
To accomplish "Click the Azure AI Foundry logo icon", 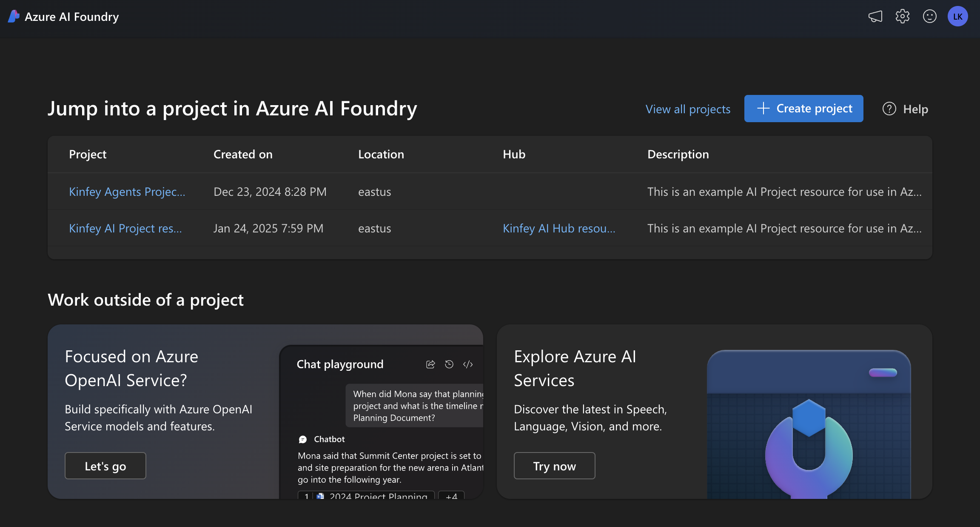I will click(14, 17).
